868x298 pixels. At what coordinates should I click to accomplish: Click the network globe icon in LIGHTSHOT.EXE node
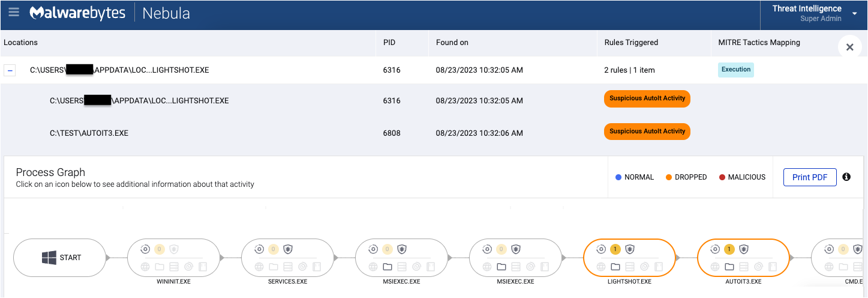[x=600, y=267]
